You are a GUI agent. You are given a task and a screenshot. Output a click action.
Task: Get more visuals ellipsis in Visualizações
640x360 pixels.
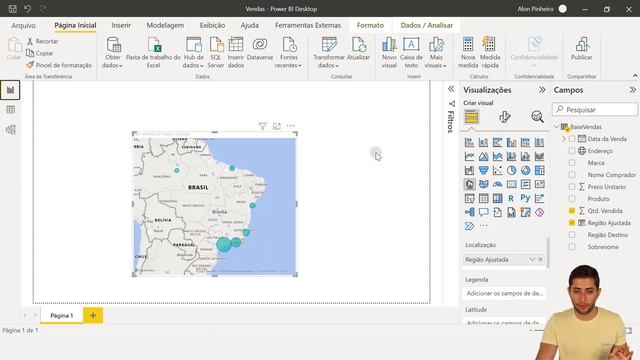(x=484, y=226)
